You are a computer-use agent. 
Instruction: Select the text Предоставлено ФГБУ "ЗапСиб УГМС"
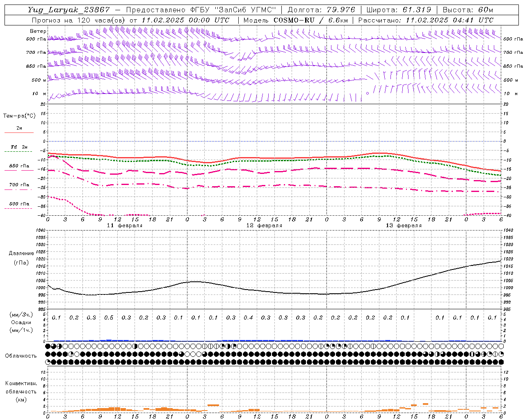[x=201, y=10]
